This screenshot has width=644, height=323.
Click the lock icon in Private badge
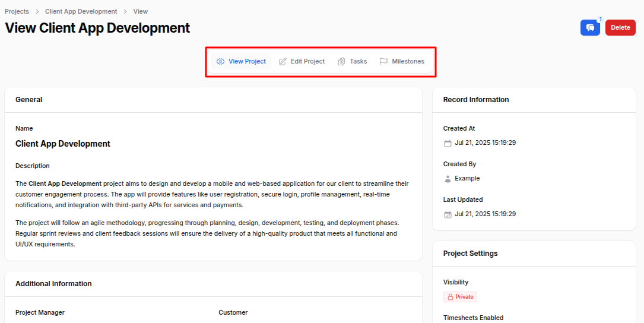point(451,297)
